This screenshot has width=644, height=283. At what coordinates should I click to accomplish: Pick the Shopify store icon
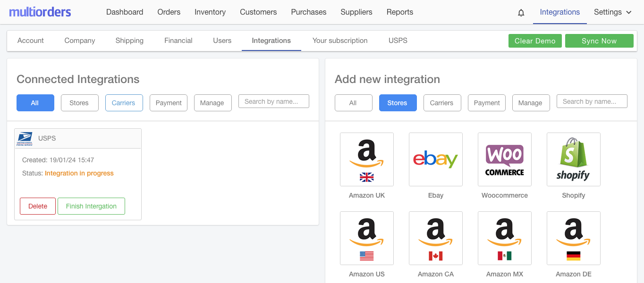click(x=574, y=159)
